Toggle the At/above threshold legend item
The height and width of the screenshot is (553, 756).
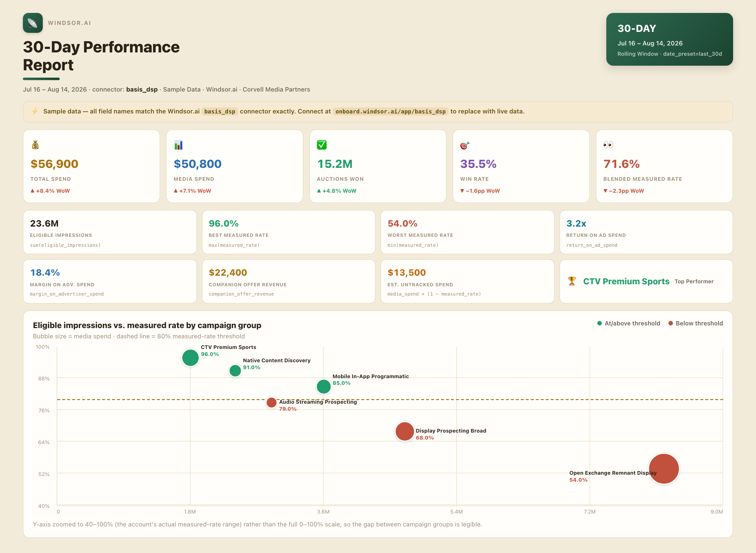(x=629, y=323)
